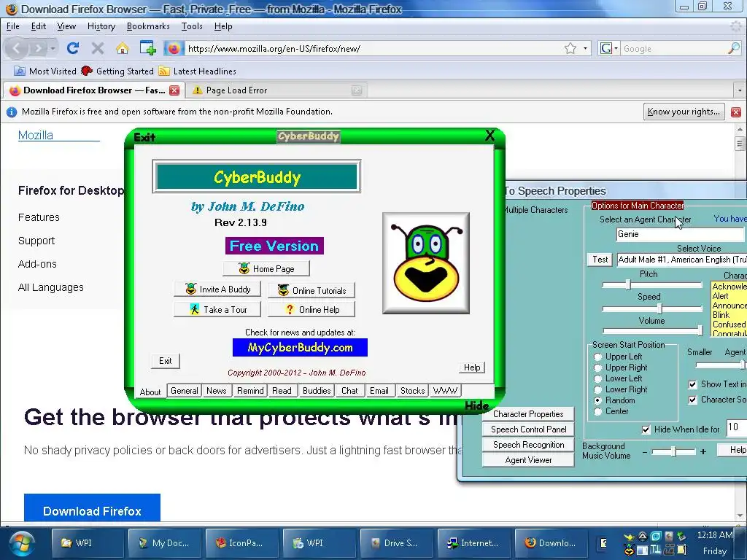Select Upper Right screen start position
747x560 pixels.
click(598, 367)
